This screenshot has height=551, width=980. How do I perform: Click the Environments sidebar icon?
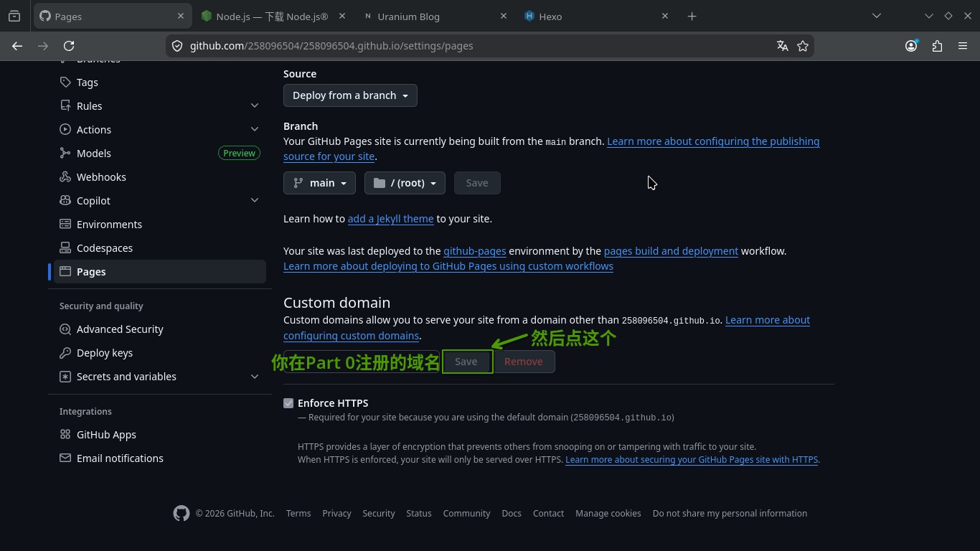pos(65,225)
